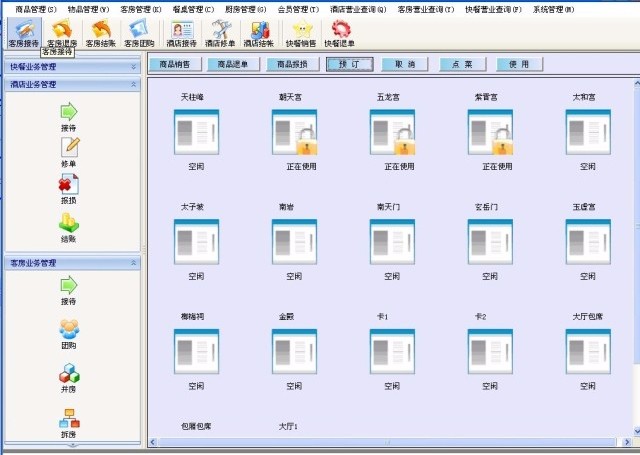
Task: Click the 南岩 room tile
Action: pyautogui.click(x=294, y=242)
